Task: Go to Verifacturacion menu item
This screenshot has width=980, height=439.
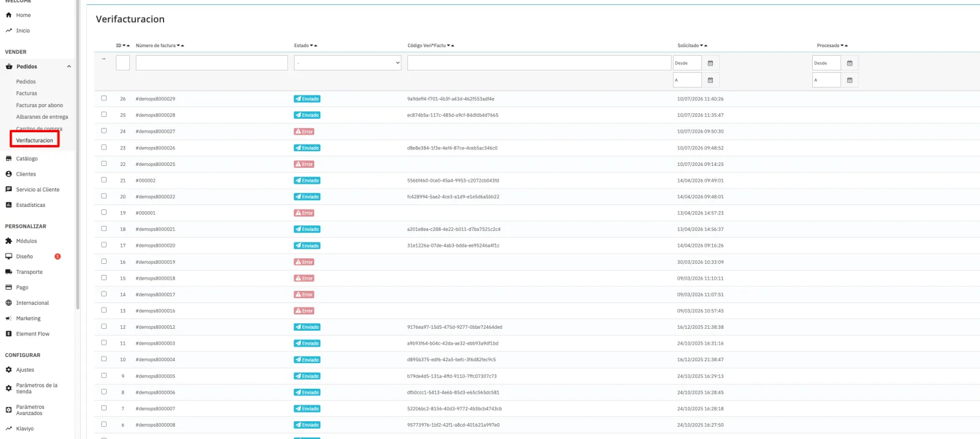Action: (34, 141)
